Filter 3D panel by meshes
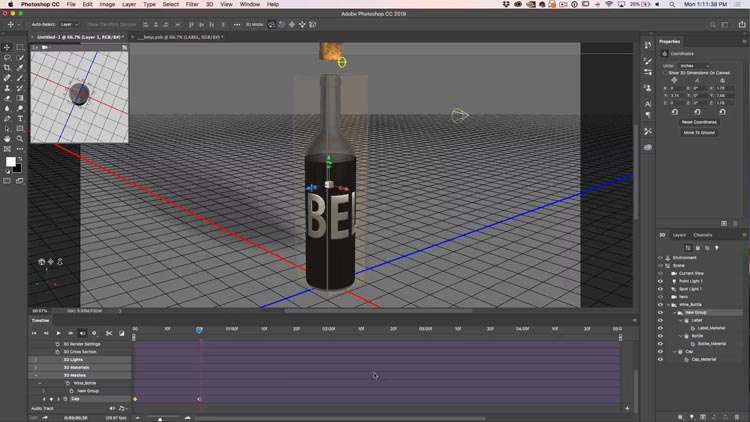The width and height of the screenshot is (750, 422). point(697,248)
